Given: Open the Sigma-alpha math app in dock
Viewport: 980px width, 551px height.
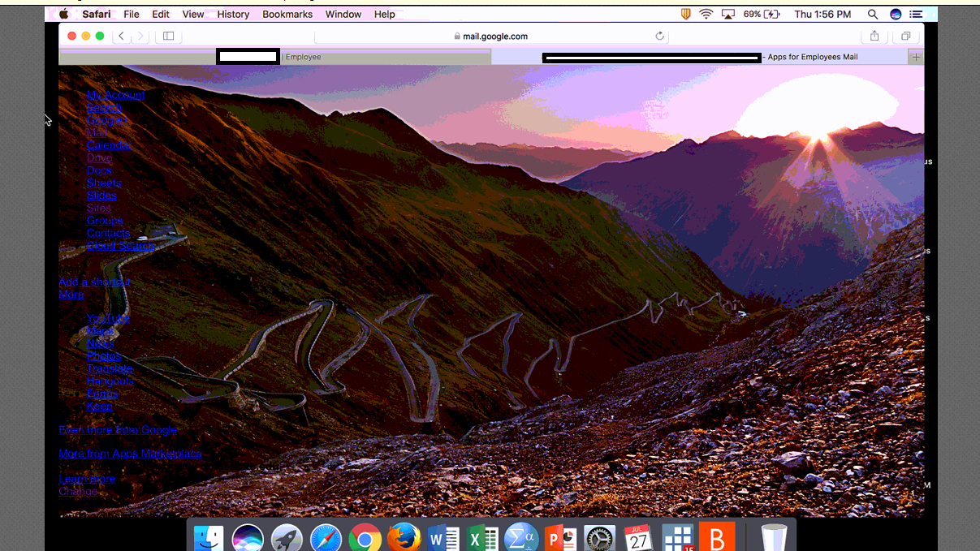Looking at the screenshot, I should click(521, 537).
